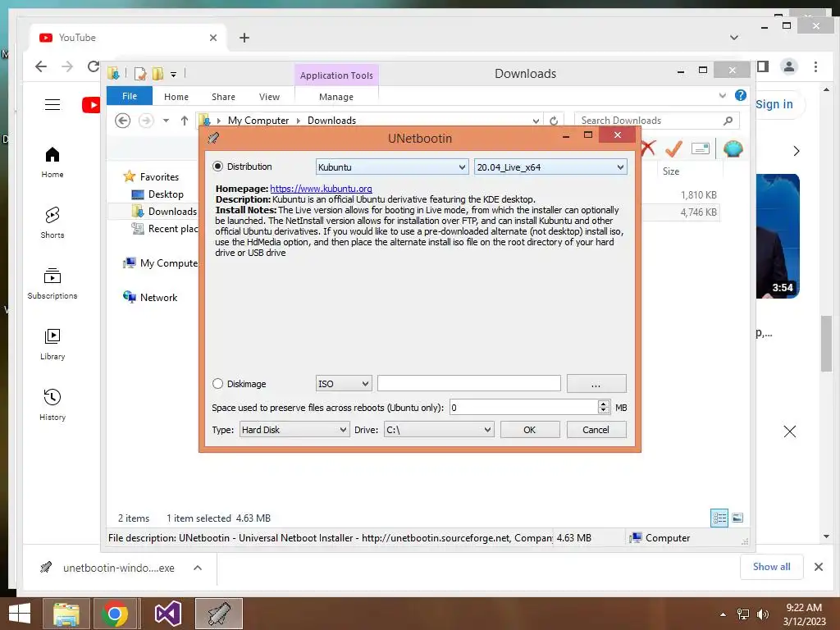Screen dimensions: 840x630
Task: Click the persistence space MB input field
Action: pyautogui.click(x=523, y=408)
